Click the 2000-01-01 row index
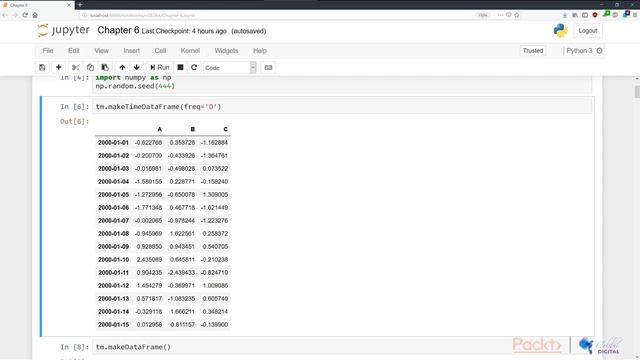The height and width of the screenshot is (360, 640). point(113,143)
